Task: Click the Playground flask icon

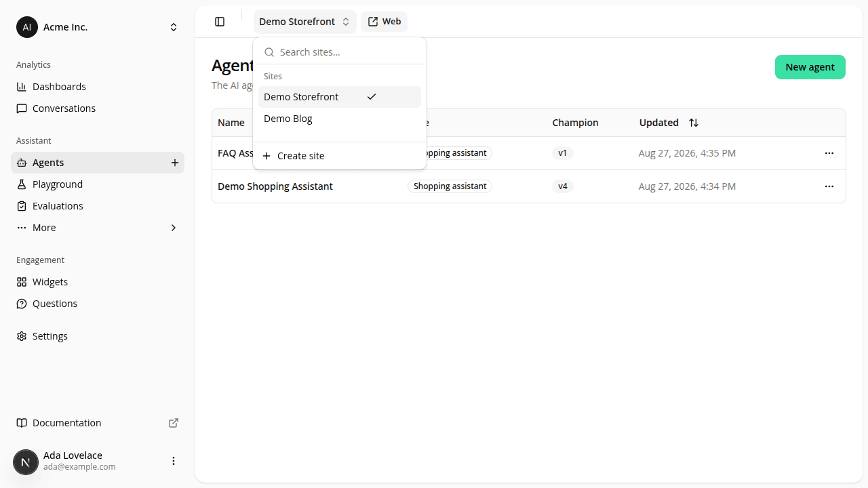Action: click(x=22, y=184)
